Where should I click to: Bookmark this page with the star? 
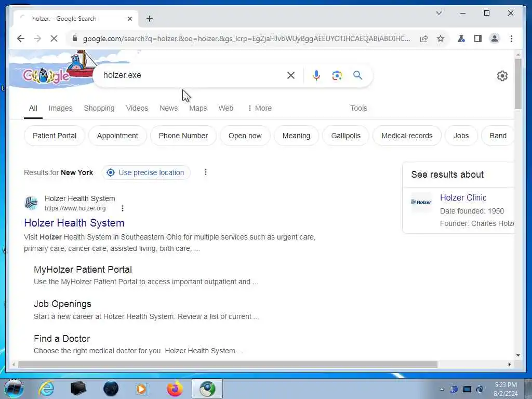tap(441, 38)
